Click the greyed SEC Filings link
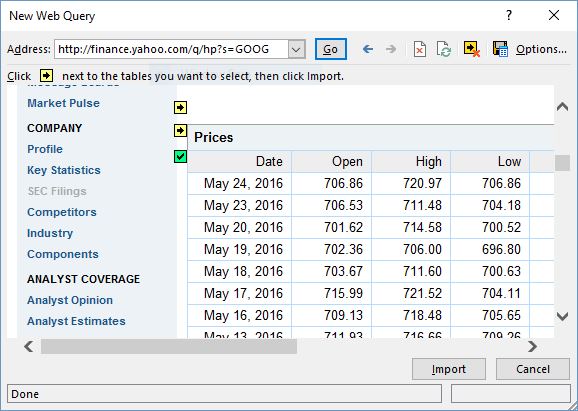 tap(57, 191)
